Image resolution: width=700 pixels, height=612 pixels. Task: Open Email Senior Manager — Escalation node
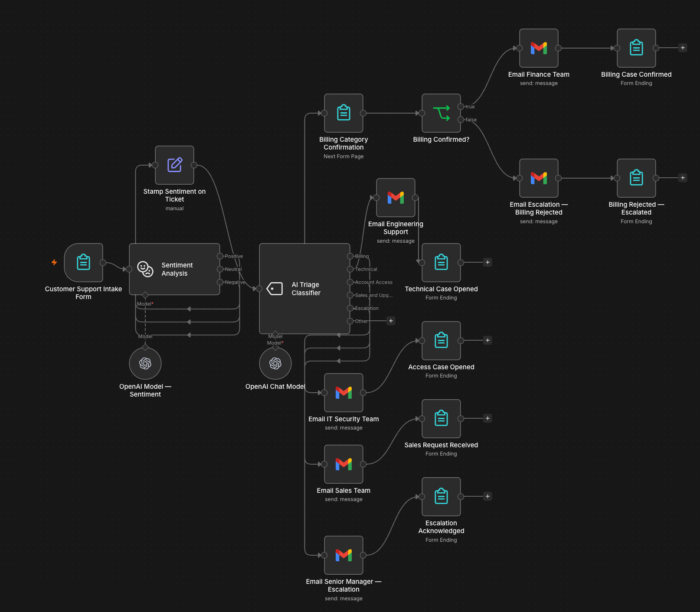pos(343,555)
